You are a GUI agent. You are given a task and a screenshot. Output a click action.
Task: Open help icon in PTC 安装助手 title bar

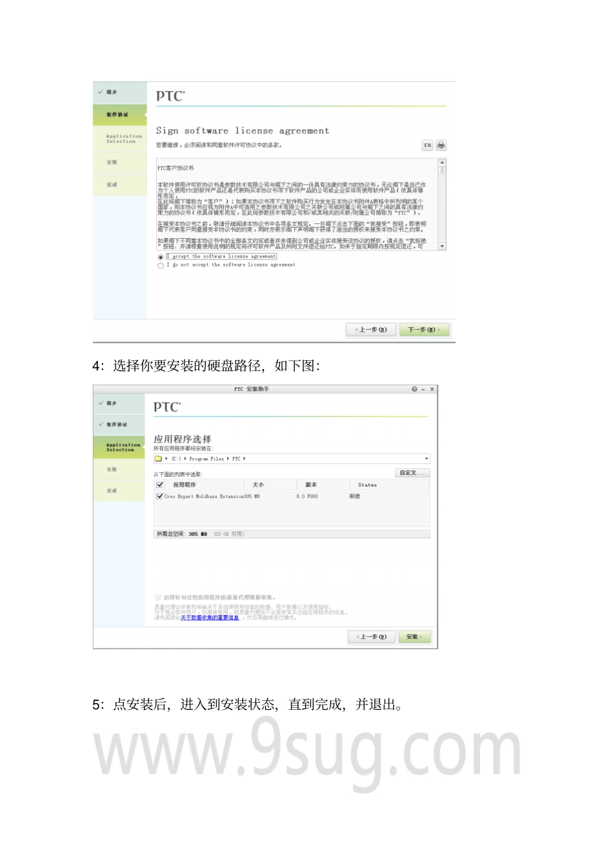414,389
